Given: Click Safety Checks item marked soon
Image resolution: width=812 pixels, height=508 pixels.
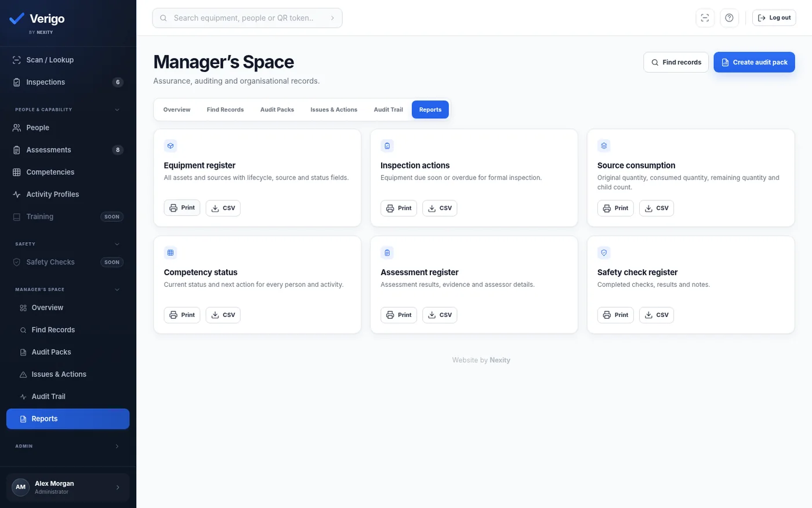Looking at the screenshot, I should pyautogui.click(x=68, y=262).
